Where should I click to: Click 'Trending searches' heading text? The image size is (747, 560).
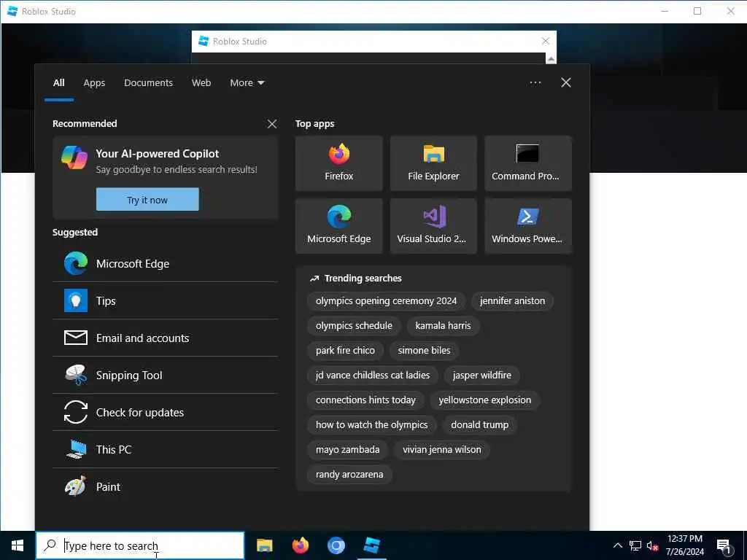pyautogui.click(x=363, y=278)
